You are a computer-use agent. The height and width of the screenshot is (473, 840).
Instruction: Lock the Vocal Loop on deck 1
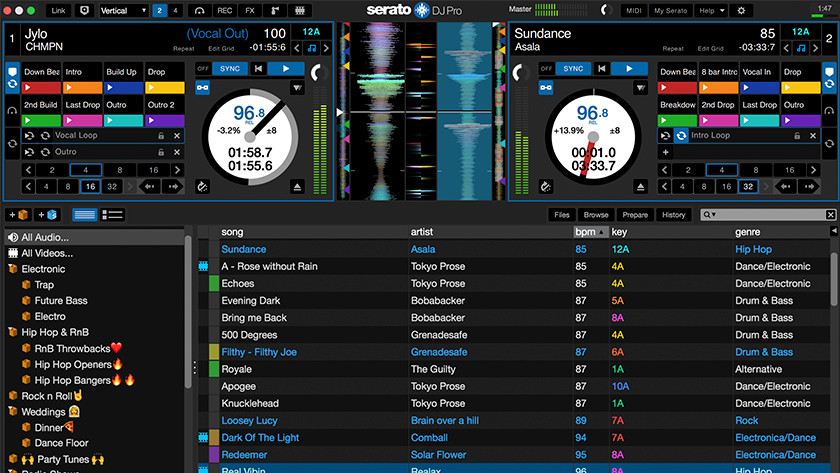pos(161,136)
